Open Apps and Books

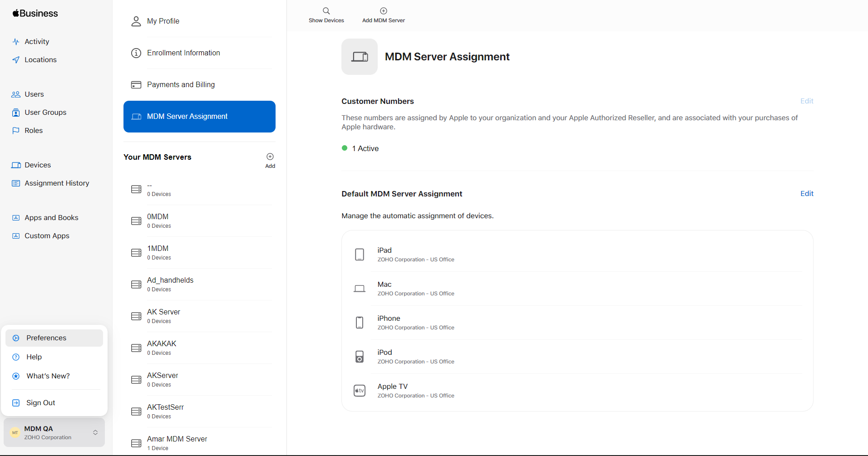[x=51, y=218]
